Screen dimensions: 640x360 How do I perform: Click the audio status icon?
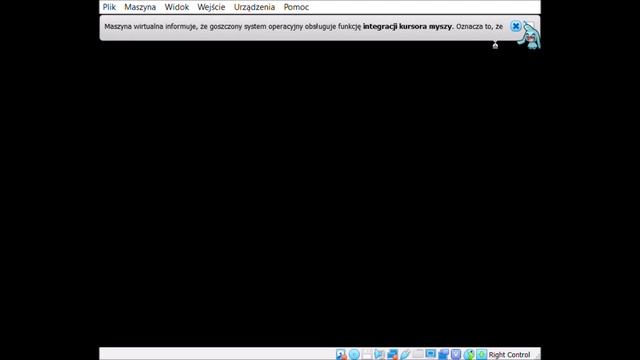coord(379,354)
